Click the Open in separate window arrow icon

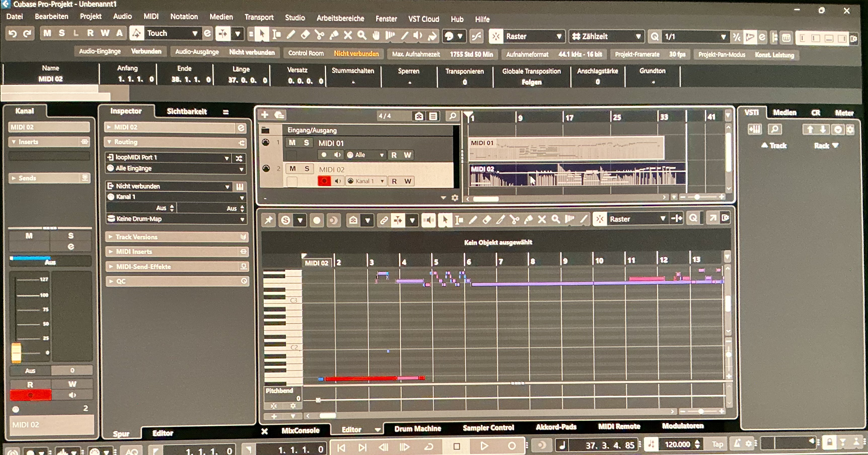tap(713, 219)
